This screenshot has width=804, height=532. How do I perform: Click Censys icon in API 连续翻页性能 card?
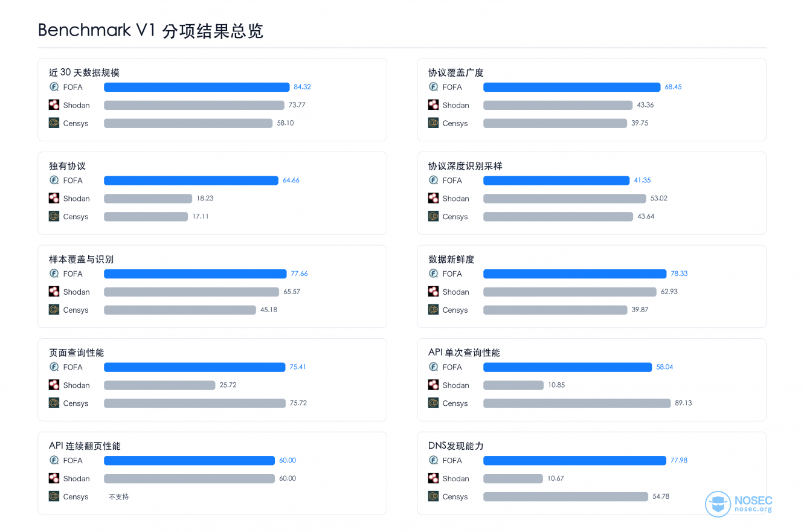(54, 496)
